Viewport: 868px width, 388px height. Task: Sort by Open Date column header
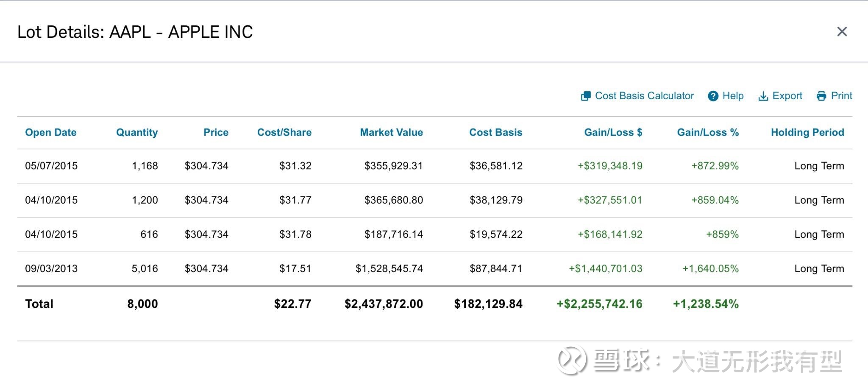51,132
